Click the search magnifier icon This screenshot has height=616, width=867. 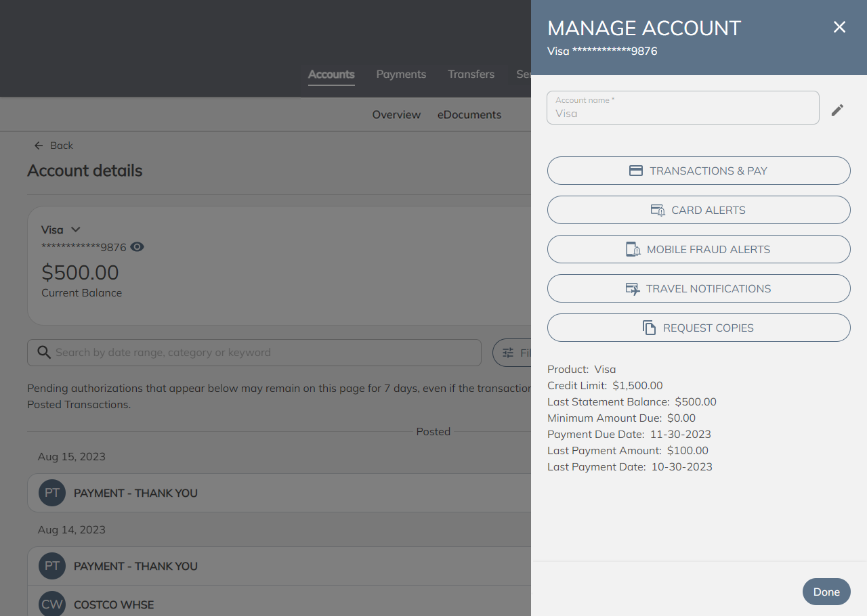(x=44, y=353)
